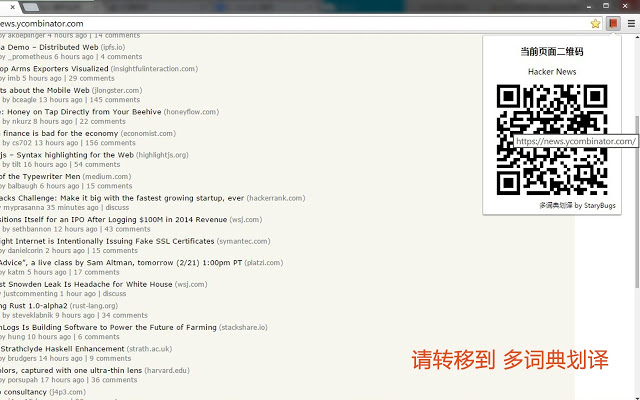The image size is (640, 400).
Task: Open one ultra-thin lens story
Action: (x=71, y=371)
